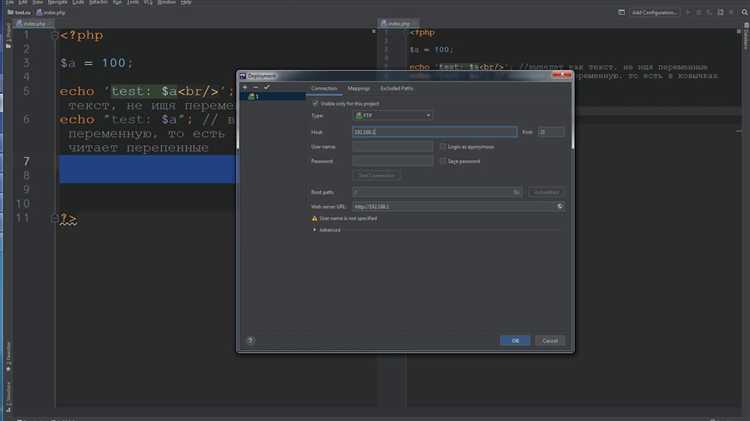Open the Favorites sidebar tool button
Screen dimensions: 750x421
tap(8, 357)
